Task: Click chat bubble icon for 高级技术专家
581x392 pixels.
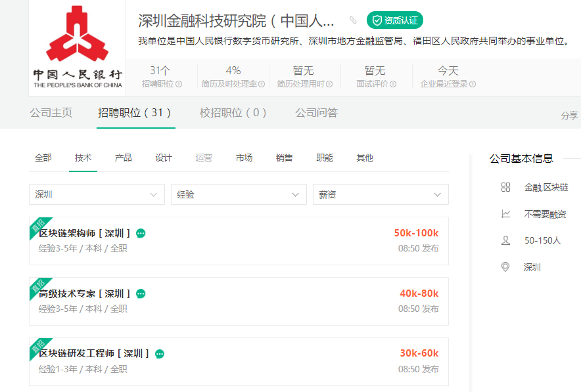Action: pyautogui.click(x=141, y=294)
